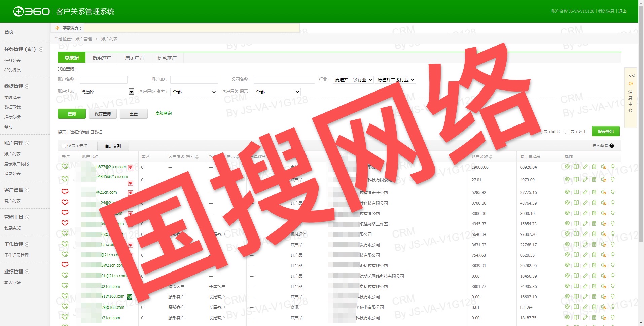Open the 客户层级-搜索 filter dropdown
This screenshot has width=644, height=326.
[193, 92]
